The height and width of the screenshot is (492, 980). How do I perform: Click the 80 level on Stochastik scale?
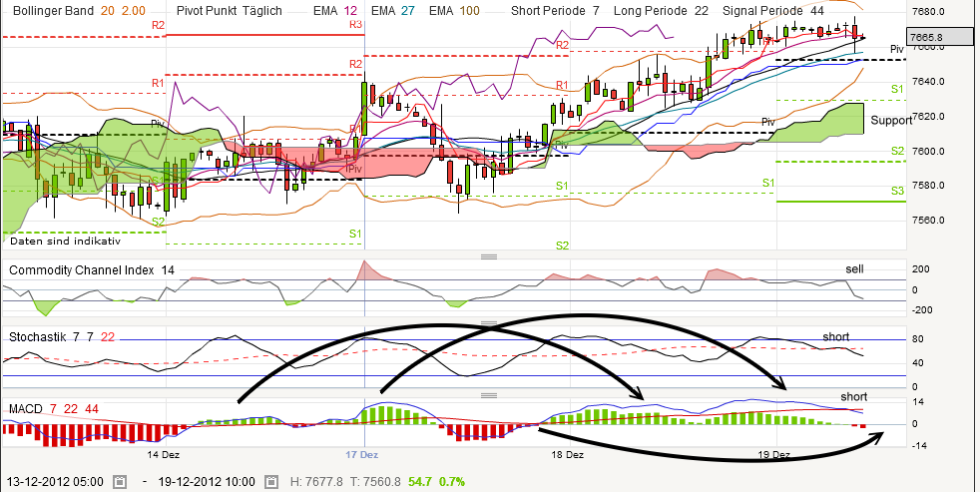(x=917, y=339)
